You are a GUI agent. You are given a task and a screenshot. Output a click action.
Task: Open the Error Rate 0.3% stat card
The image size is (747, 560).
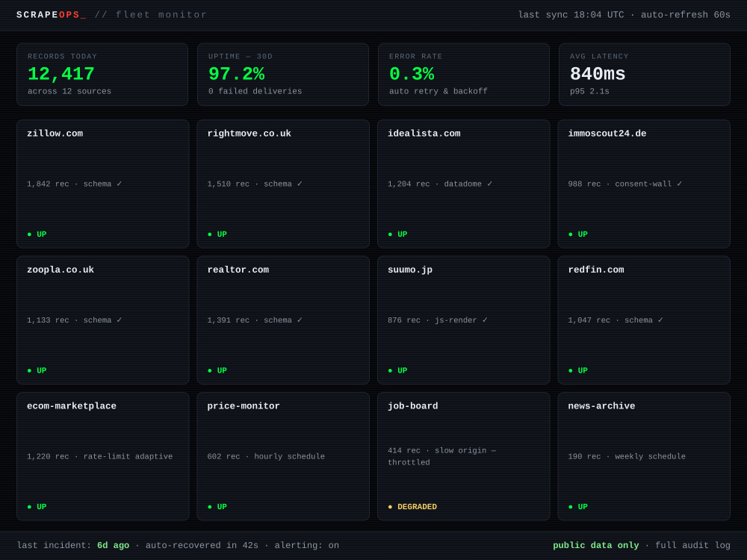[x=464, y=74]
